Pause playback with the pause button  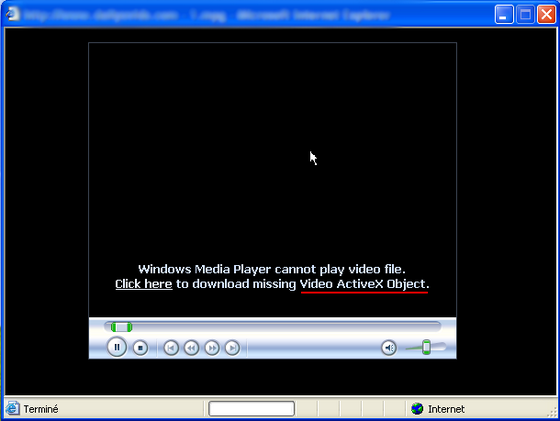117,347
